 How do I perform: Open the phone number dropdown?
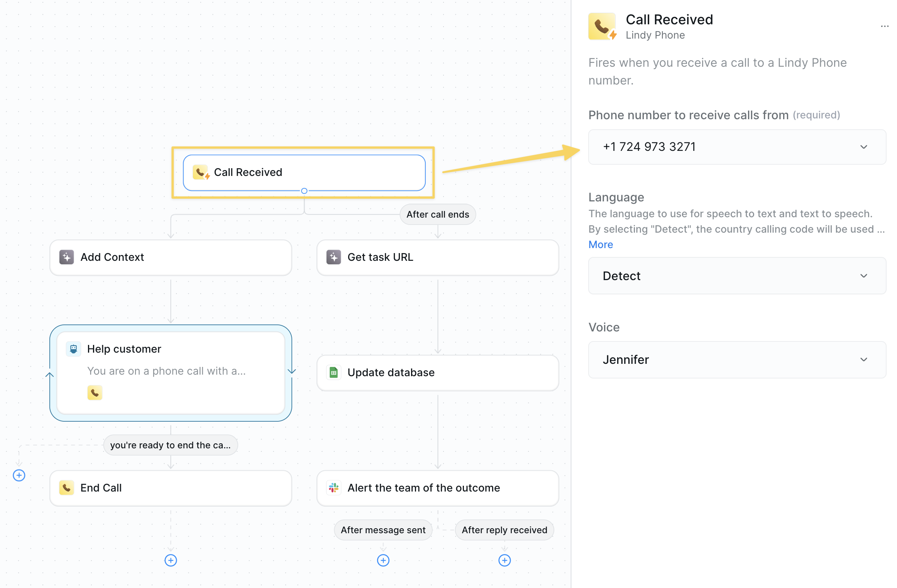[x=737, y=147]
